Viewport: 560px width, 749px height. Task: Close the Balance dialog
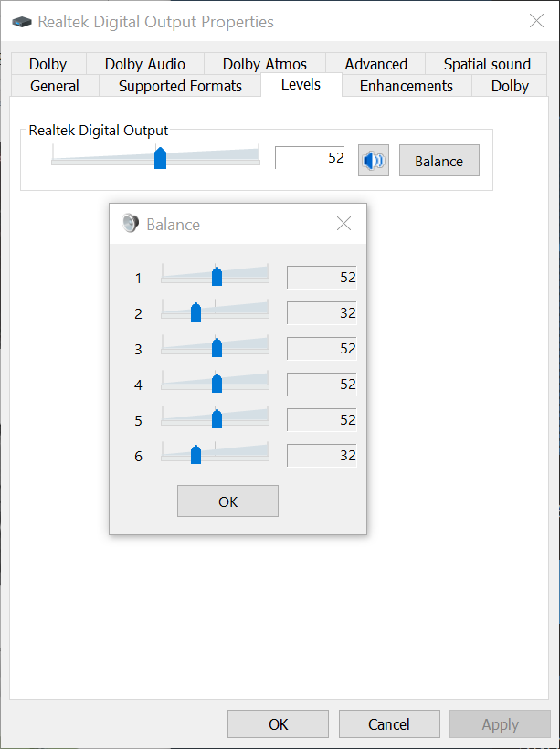pos(344,223)
